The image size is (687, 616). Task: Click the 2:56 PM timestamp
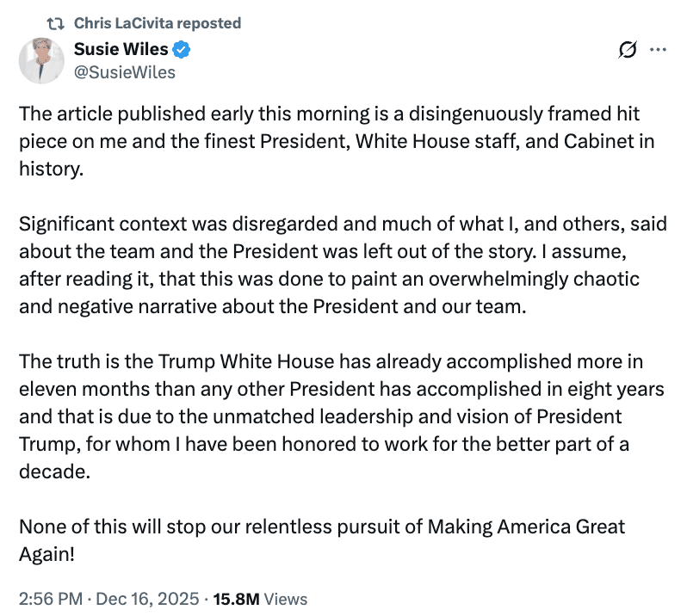pyautogui.click(x=51, y=599)
